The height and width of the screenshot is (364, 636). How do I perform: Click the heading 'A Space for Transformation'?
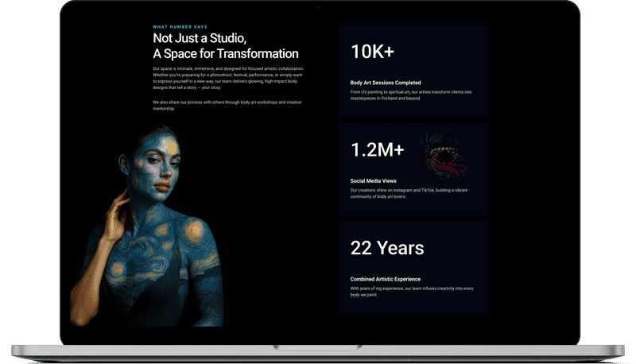tap(226, 53)
